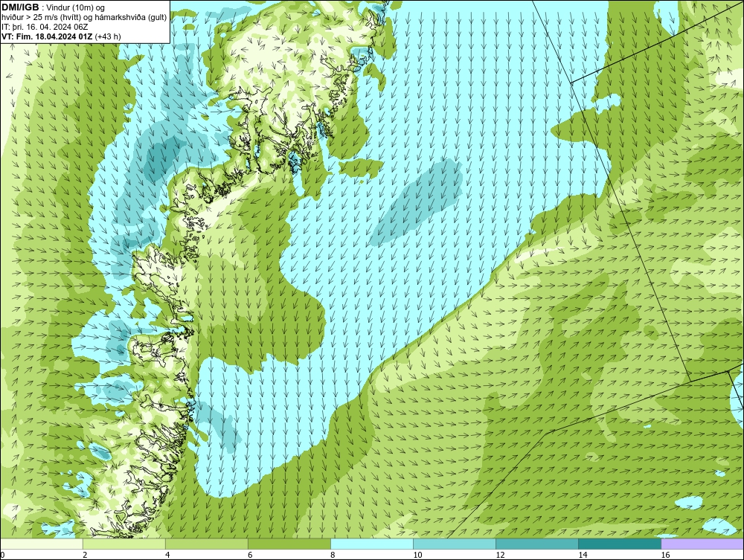Click the 4–6 m/s green legend swatch
Viewport: 744px width, 560px height.
pyautogui.click(x=206, y=544)
